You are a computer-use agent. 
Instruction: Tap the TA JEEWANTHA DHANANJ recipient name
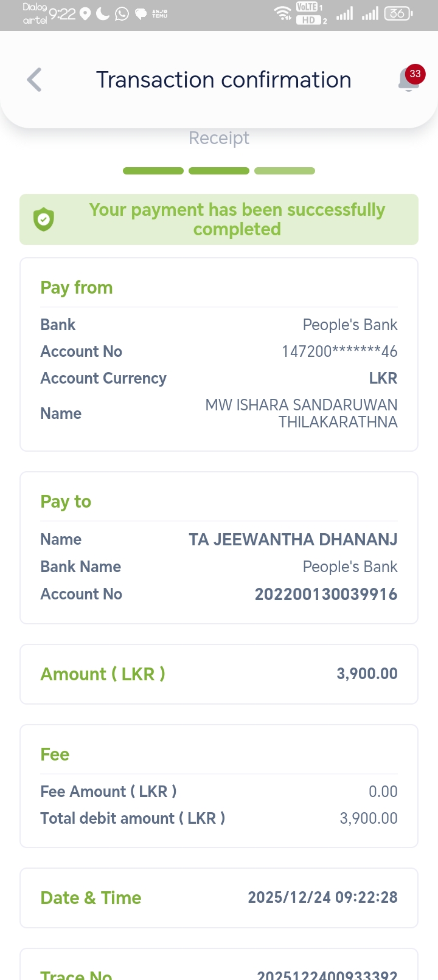293,539
